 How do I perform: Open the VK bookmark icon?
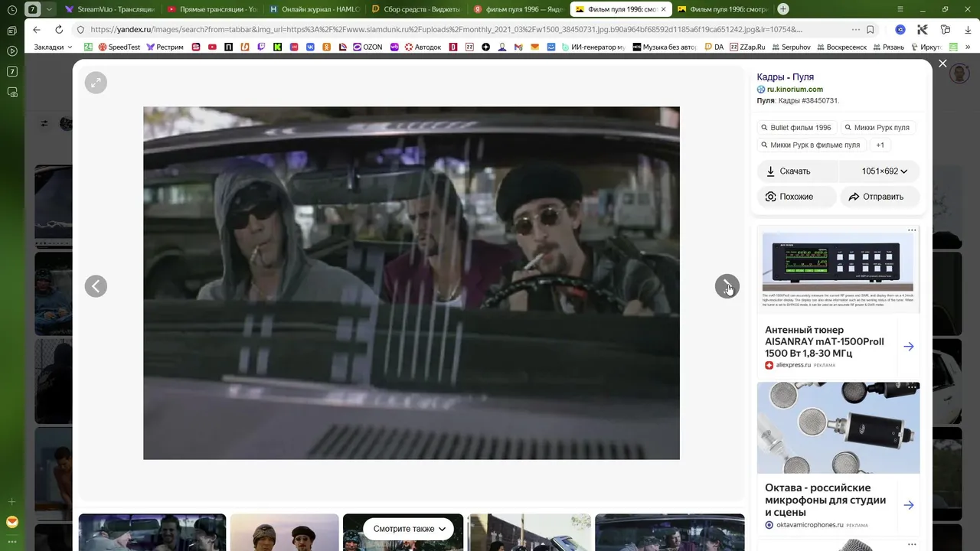[310, 47]
